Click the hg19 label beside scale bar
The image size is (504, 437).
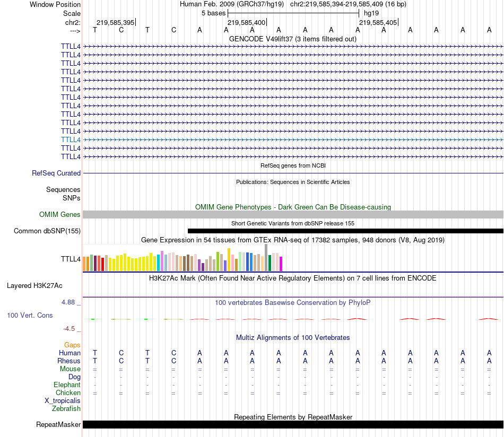click(371, 13)
